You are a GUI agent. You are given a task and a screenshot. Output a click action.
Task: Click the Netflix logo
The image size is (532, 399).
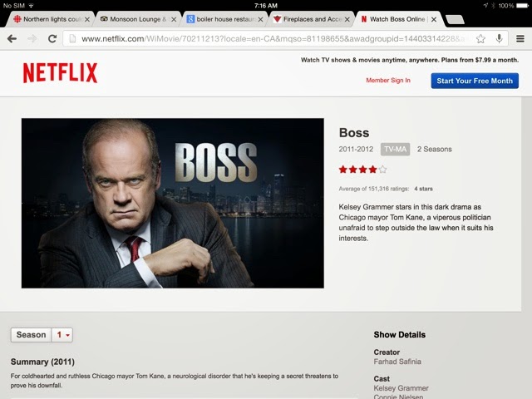pyautogui.click(x=60, y=72)
